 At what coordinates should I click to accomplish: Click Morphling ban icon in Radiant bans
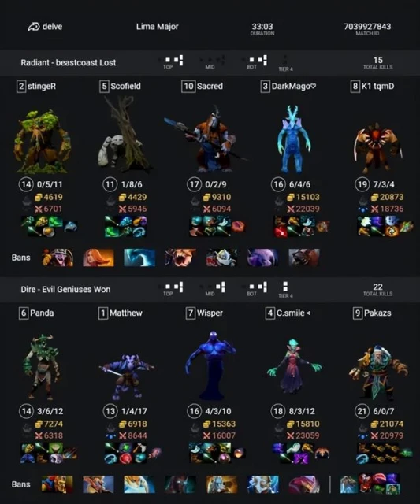(x=139, y=258)
